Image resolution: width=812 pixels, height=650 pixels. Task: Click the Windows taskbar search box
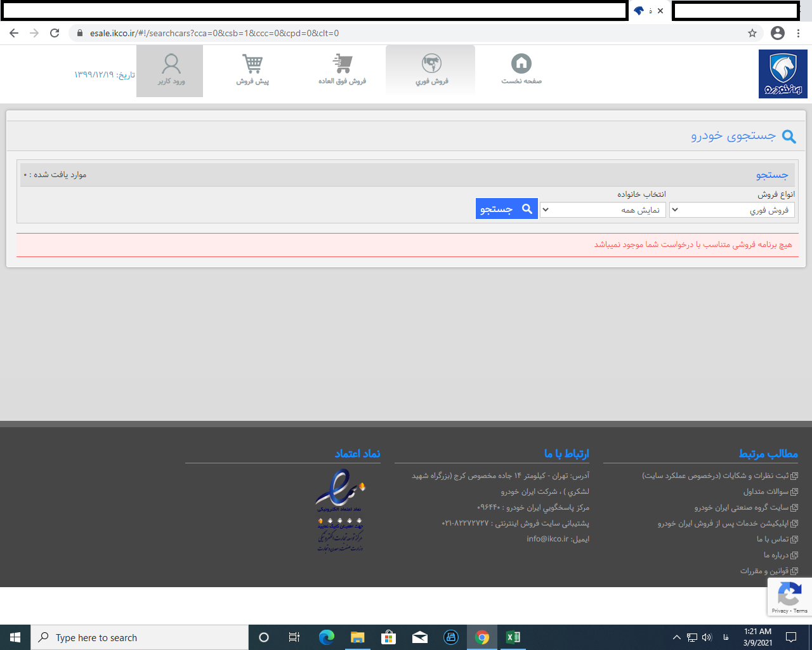pos(140,637)
